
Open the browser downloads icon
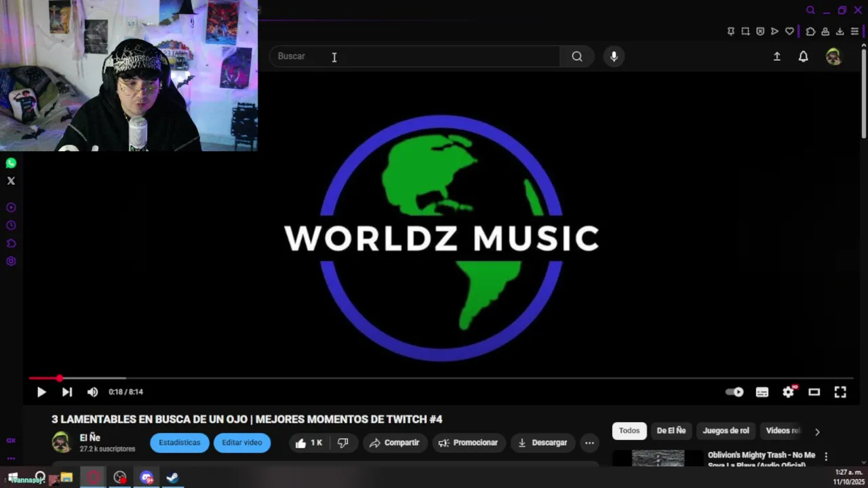(x=840, y=31)
